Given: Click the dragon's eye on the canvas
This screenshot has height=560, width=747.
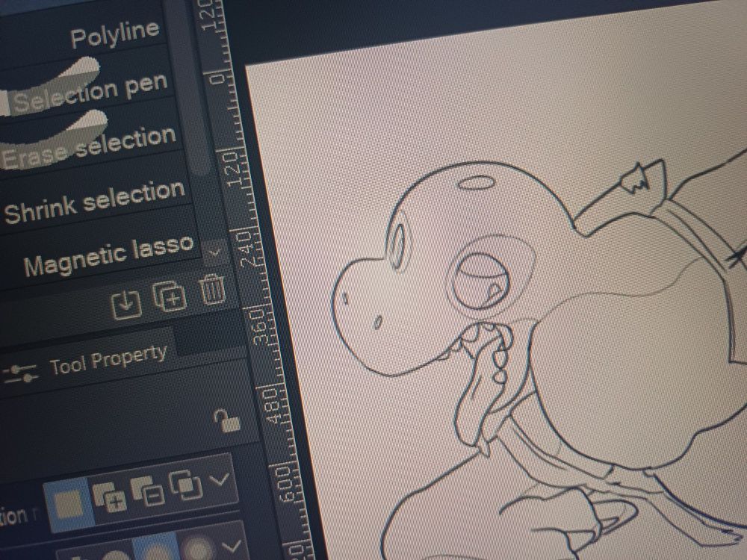Looking at the screenshot, I should coord(480,280).
